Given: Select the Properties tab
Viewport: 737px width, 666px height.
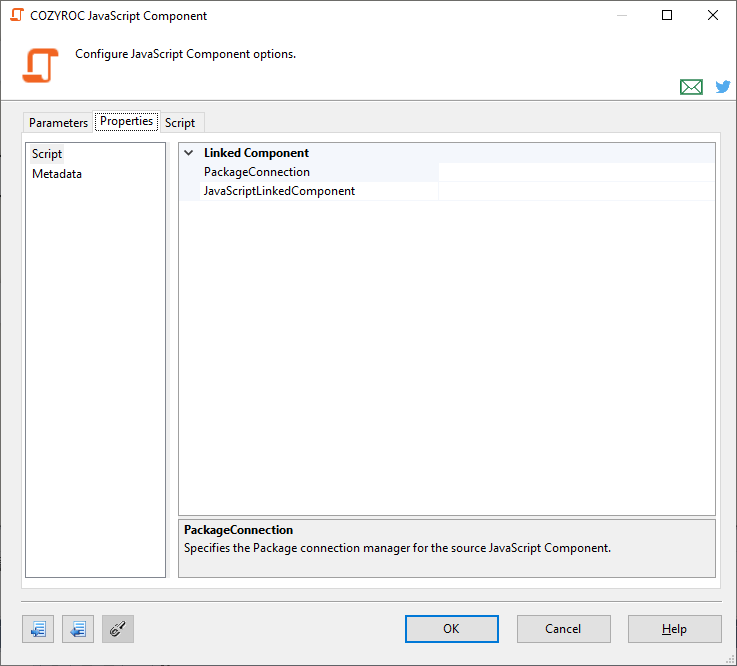Looking at the screenshot, I should (126, 121).
